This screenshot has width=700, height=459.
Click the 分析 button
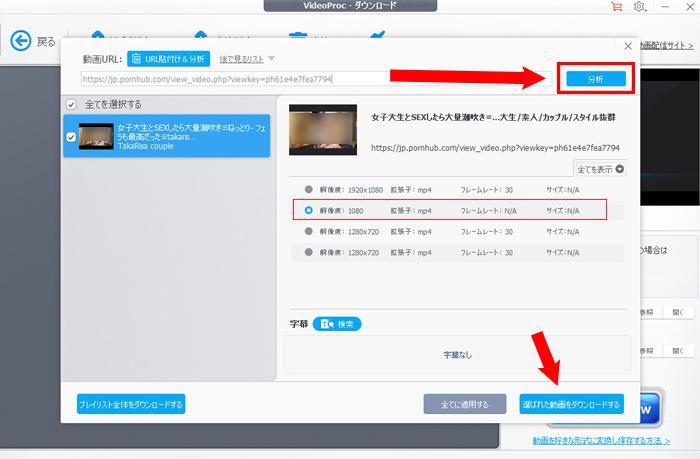pyautogui.click(x=596, y=79)
